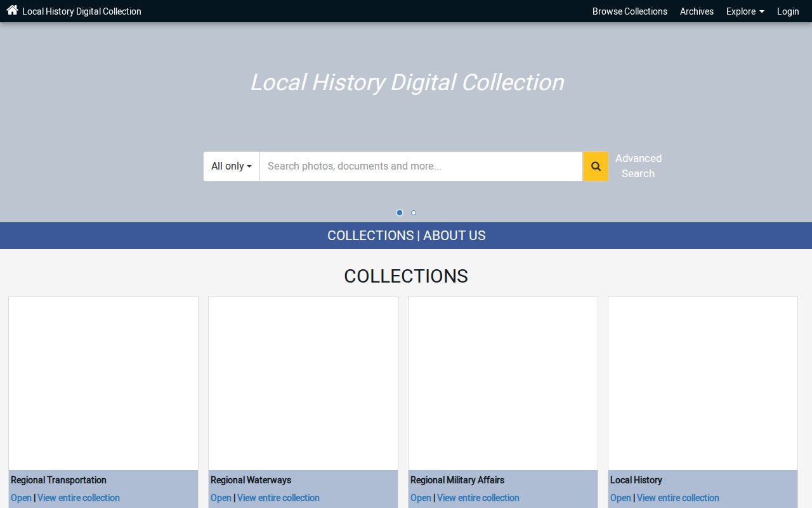This screenshot has width=812, height=508.
Task: Focus the search photos and documents field
Action: (421, 166)
